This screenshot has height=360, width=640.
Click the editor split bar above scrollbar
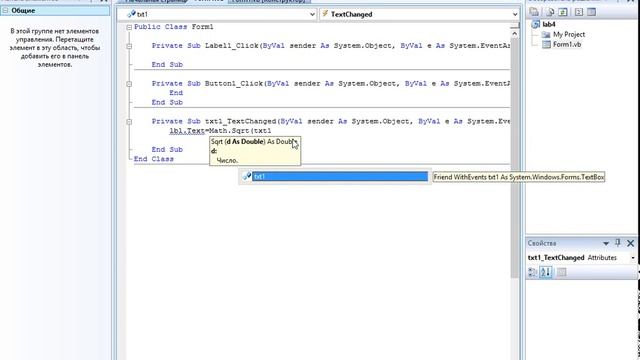tap(514, 26)
